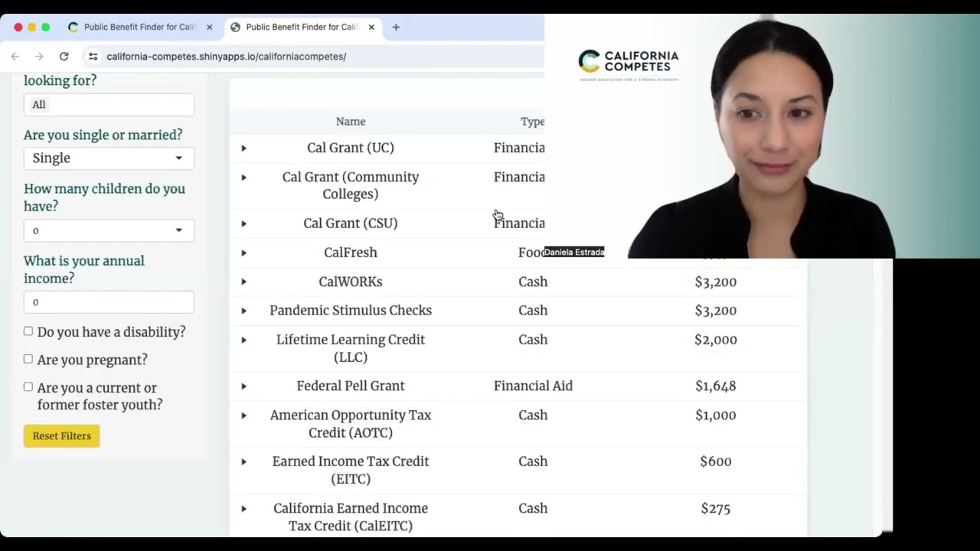Open a new tab with plus icon
Screen dimensions: 980x551
(396, 27)
